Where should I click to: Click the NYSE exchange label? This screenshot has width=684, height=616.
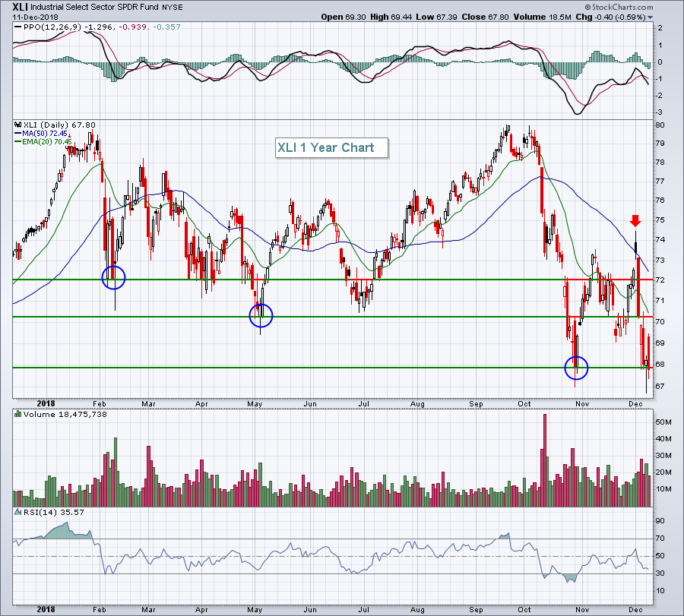(x=173, y=8)
